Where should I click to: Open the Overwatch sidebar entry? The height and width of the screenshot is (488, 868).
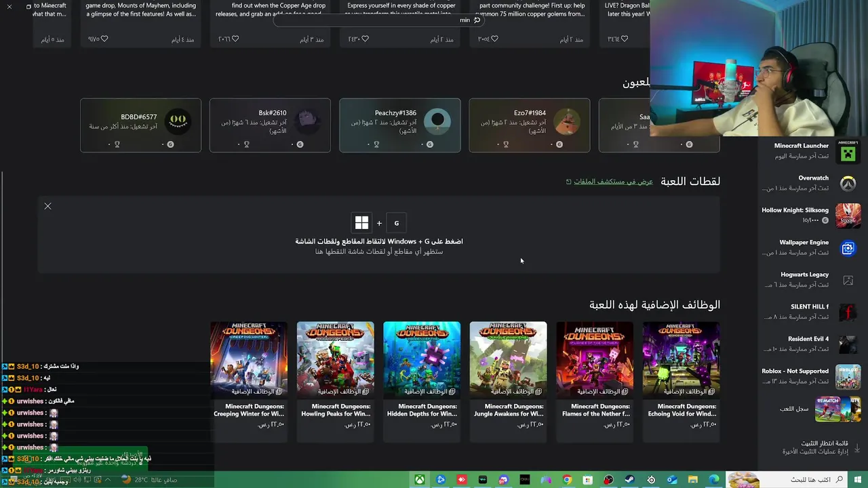click(810, 183)
